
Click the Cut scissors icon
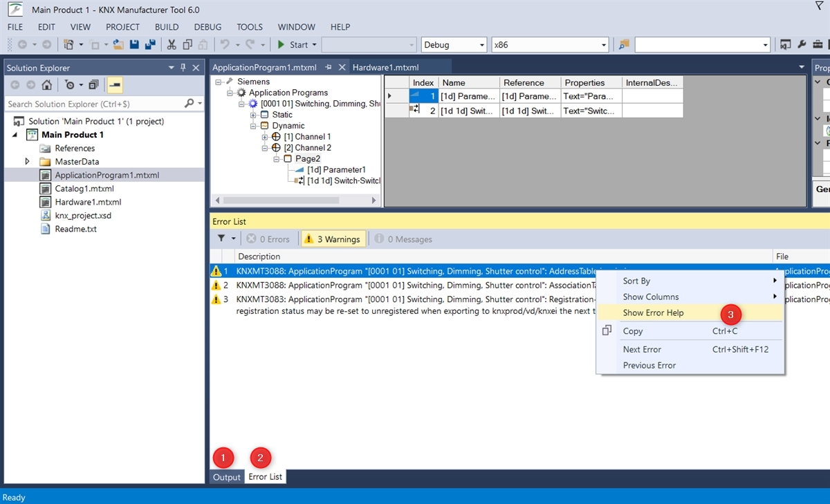tap(172, 44)
